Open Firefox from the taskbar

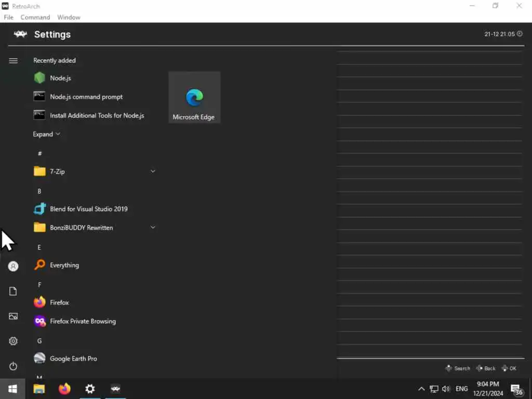pos(64,389)
